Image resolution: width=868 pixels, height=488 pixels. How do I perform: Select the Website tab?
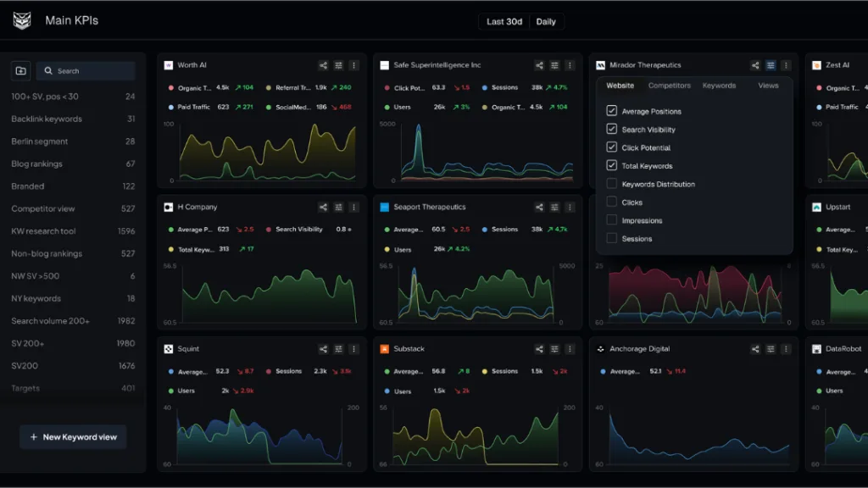620,86
